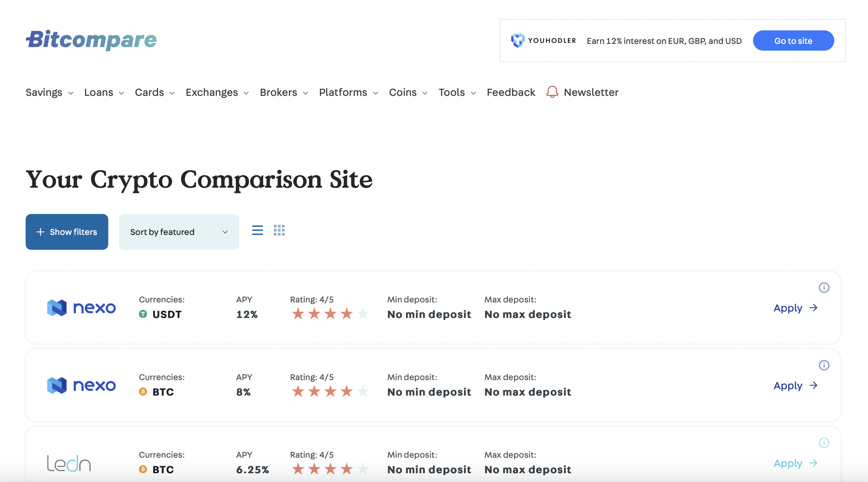Open info icon for Nexo BTC offer

824,365
